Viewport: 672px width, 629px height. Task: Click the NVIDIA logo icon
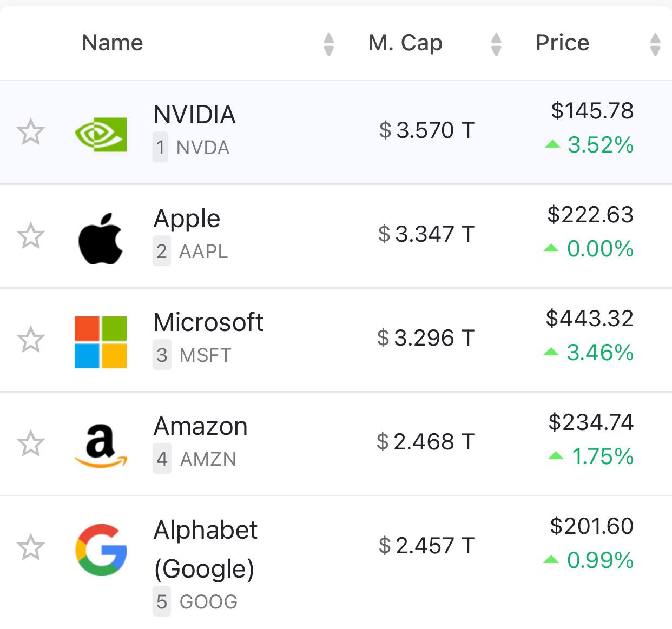click(x=101, y=134)
